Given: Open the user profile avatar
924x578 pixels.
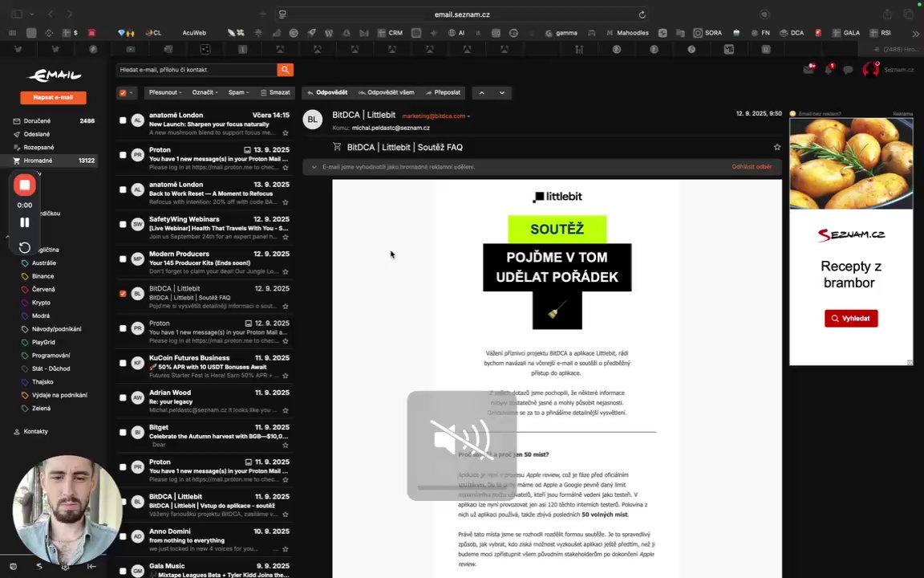Looking at the screenshot, I should click(870, 70).
